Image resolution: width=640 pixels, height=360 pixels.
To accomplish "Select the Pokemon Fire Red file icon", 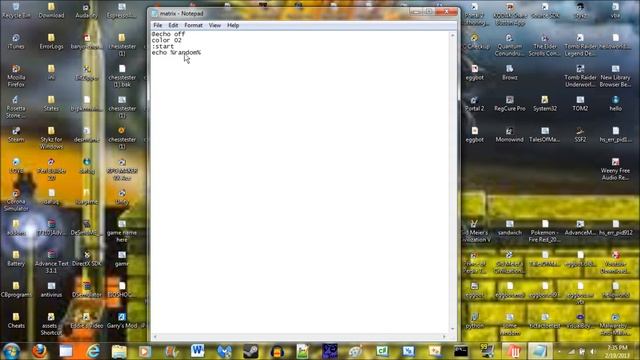I will [x=545, y=231].
